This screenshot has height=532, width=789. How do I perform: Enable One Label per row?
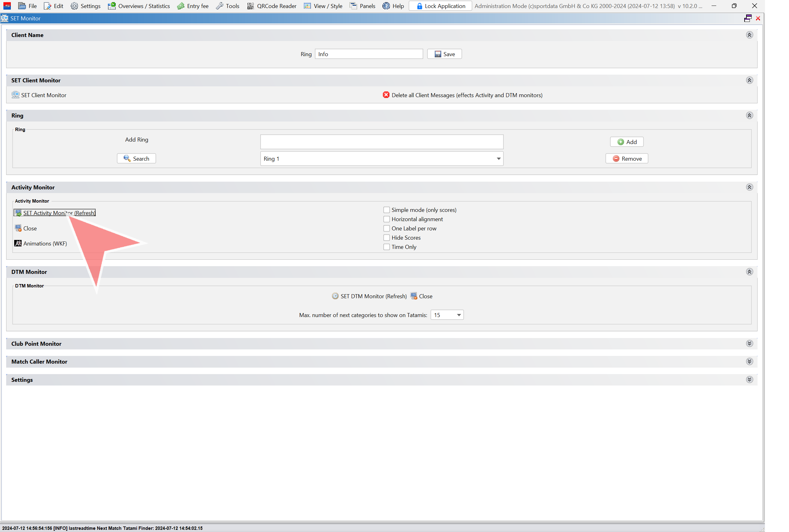(x=386, y=228)
